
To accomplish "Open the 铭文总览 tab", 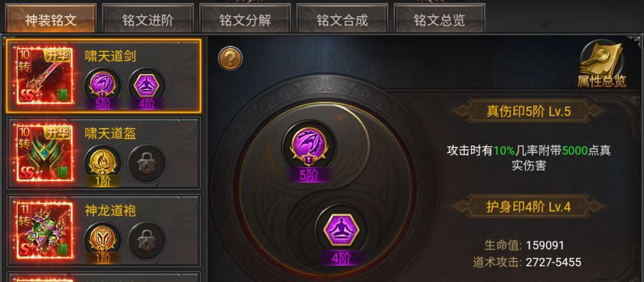I will 439,19.
